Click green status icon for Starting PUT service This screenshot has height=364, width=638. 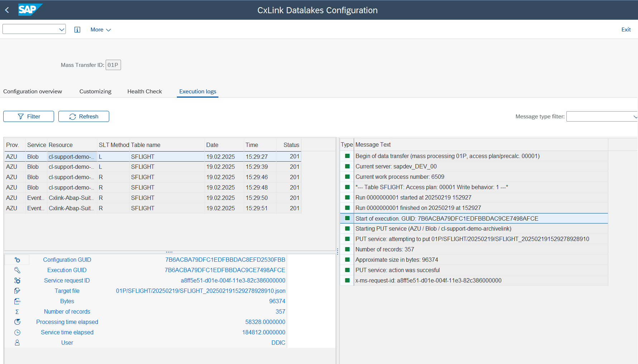point(347,228)
